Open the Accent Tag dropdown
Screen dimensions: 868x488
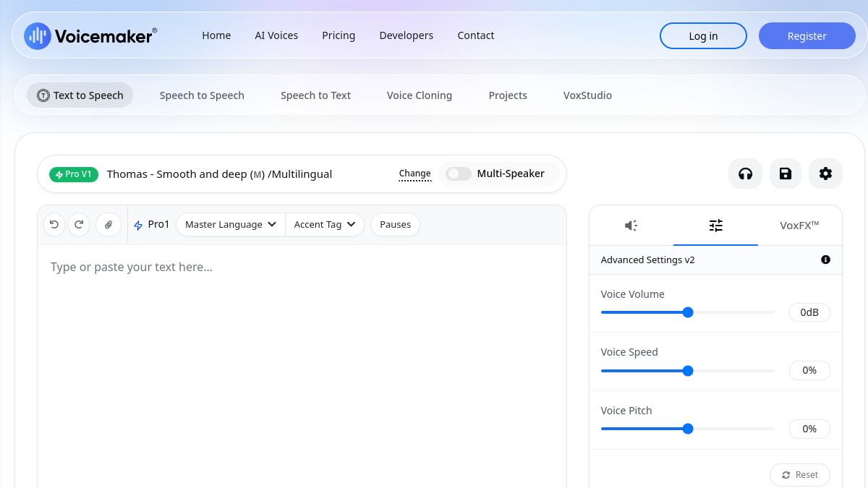tap(325, 225)
